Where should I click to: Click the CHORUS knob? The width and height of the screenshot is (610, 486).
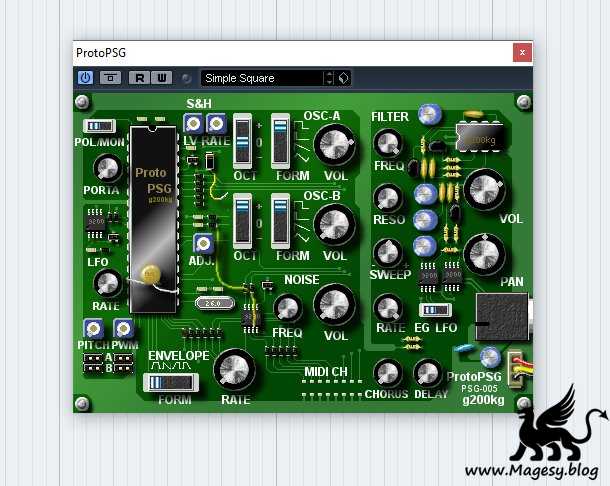tap(387, 373)
